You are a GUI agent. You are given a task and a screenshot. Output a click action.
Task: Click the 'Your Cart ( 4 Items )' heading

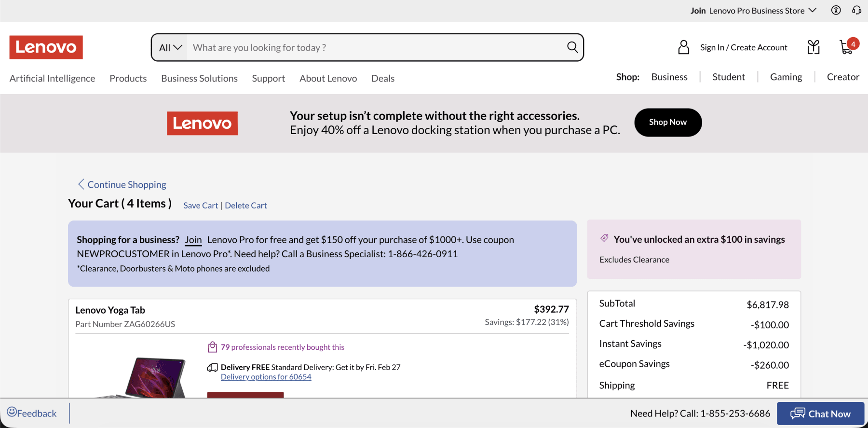click(x=120, y=204)
